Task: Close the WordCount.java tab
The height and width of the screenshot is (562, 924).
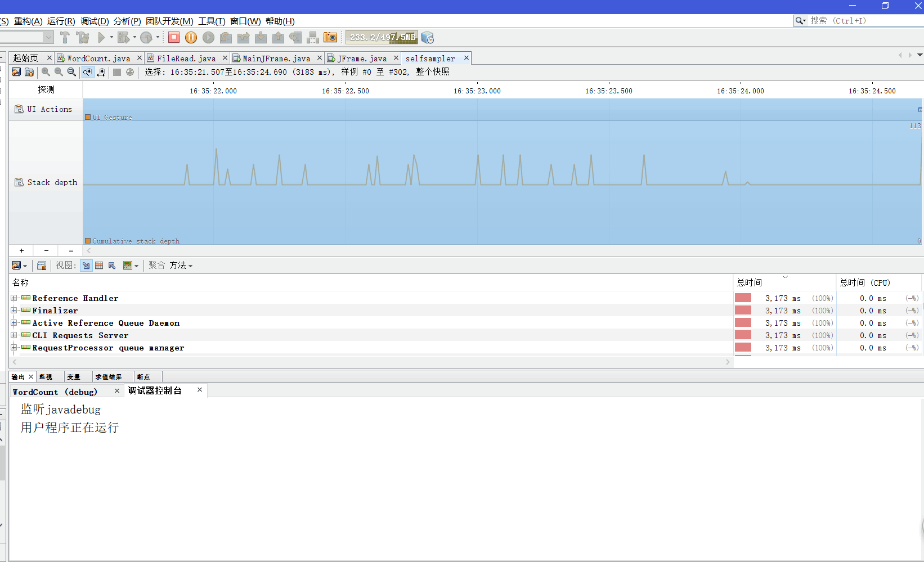Action: pyautogui.click(x=140, y=58)
